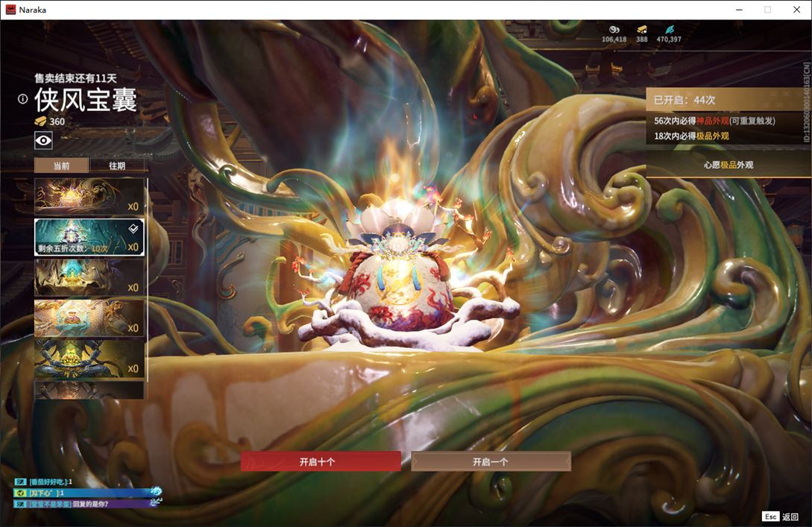The height and width of the screenshot is (527, 812).
Task: Select the fourth treasure thumbnail with gold waves
Action: click(x=89, y=318)
